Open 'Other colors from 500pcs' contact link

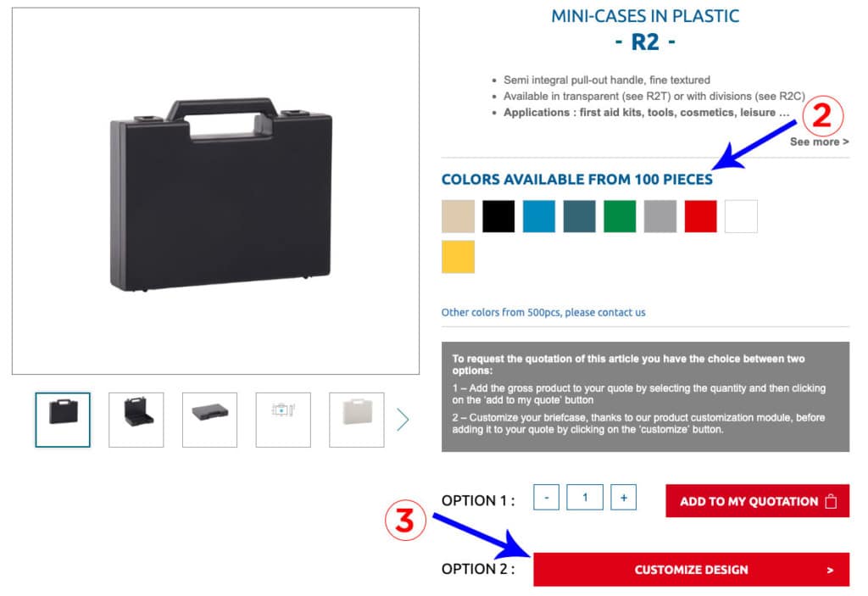[543, 312]
